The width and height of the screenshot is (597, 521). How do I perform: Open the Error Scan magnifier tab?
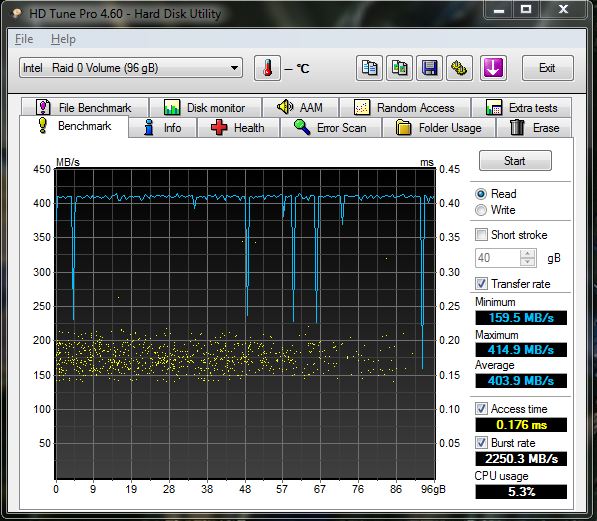pyautogui.click(x=330, y=128)
